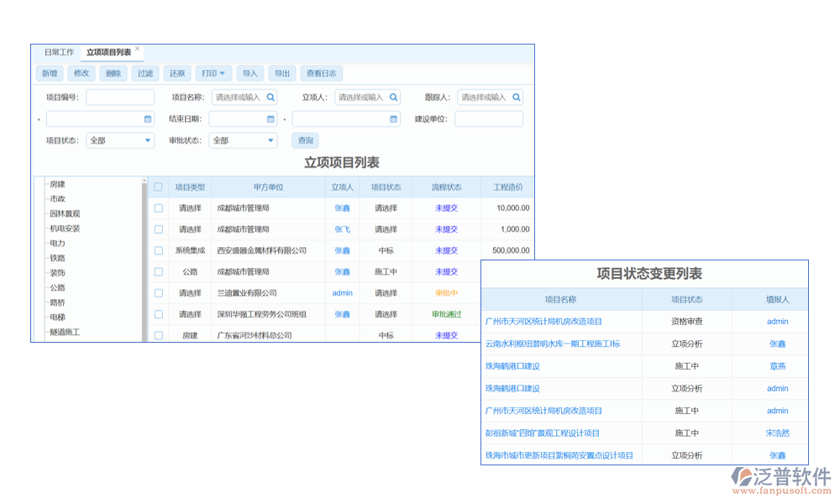Open calendar icon left of 结束日期 label
Viewport: 840px width, 504px height.
[148, 119]
